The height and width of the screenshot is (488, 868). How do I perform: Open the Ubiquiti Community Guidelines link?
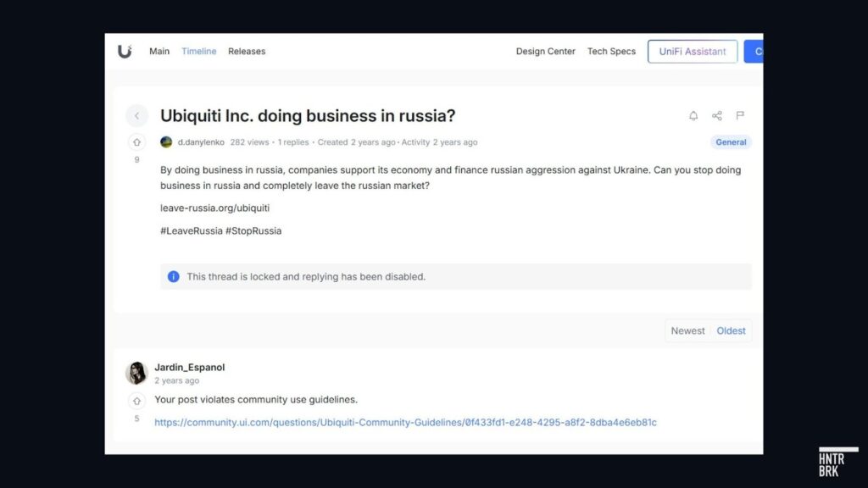pos(405,423)
